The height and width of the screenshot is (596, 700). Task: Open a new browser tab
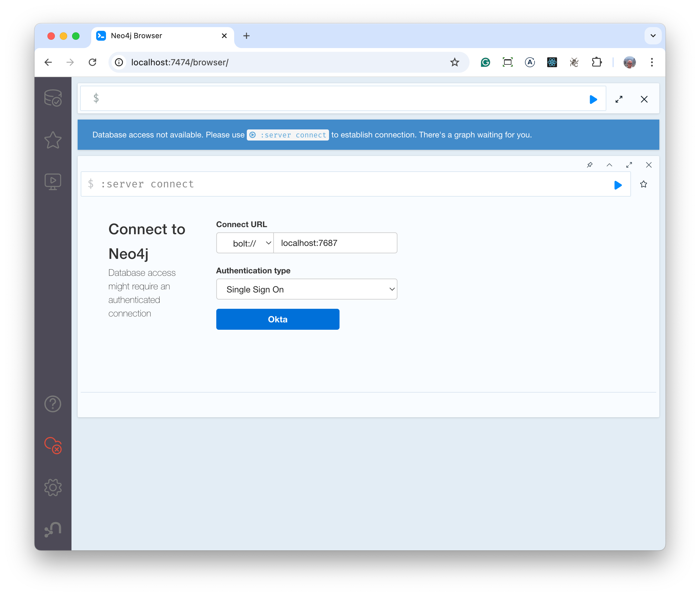coord(246,36)
